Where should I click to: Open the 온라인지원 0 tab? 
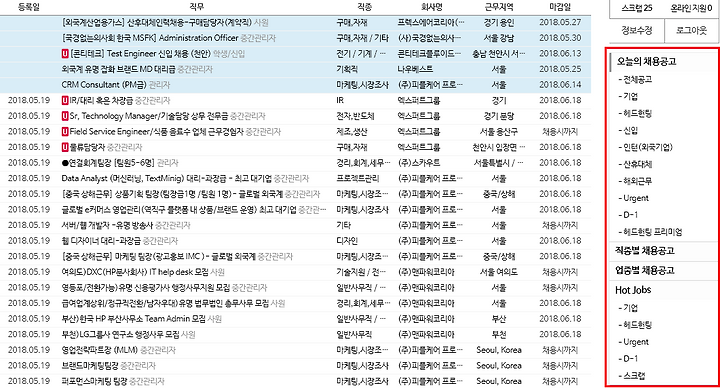pyautogui.click(x=692, y=8)
